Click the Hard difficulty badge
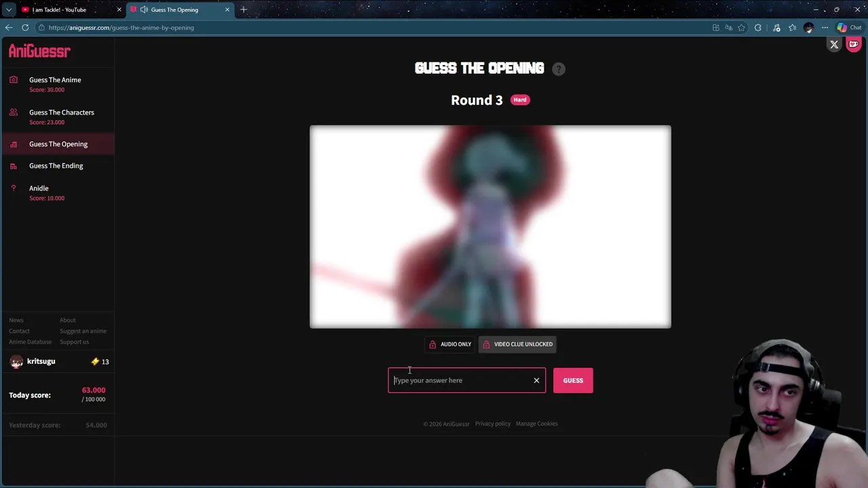The width and height of the screenshot is (868, 488). click(520, 100)
